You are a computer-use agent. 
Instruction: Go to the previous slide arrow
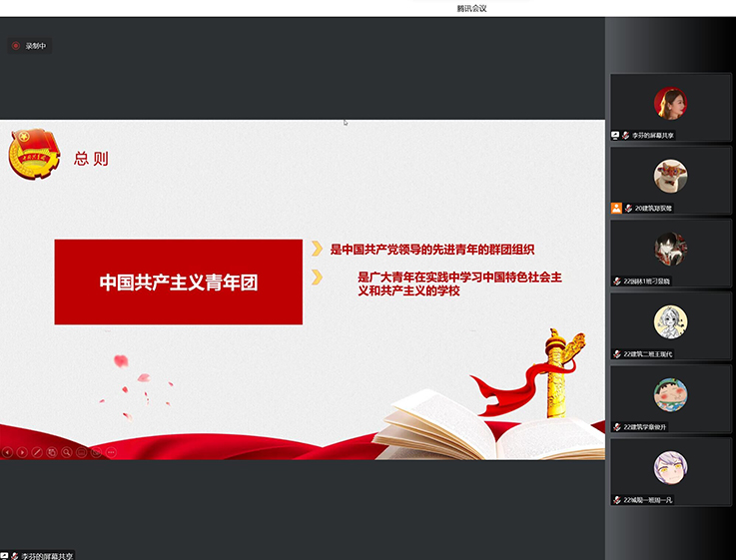7,452
